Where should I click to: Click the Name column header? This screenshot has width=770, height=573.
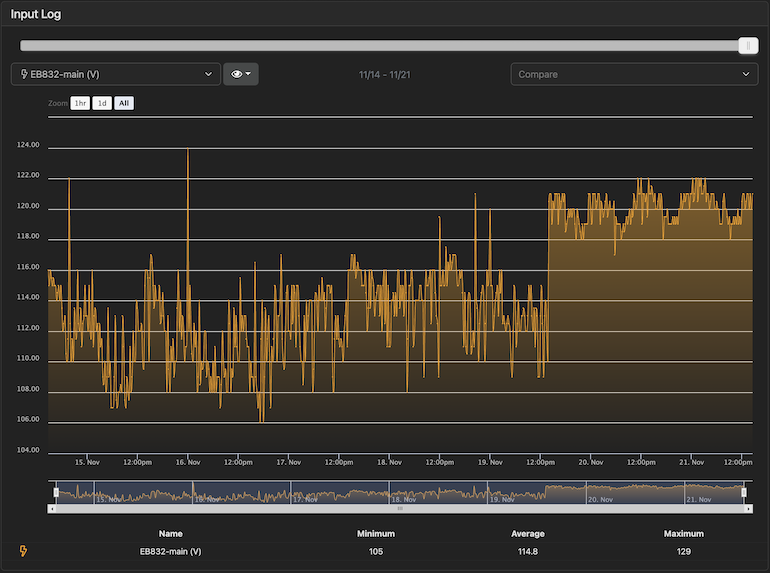170,534
